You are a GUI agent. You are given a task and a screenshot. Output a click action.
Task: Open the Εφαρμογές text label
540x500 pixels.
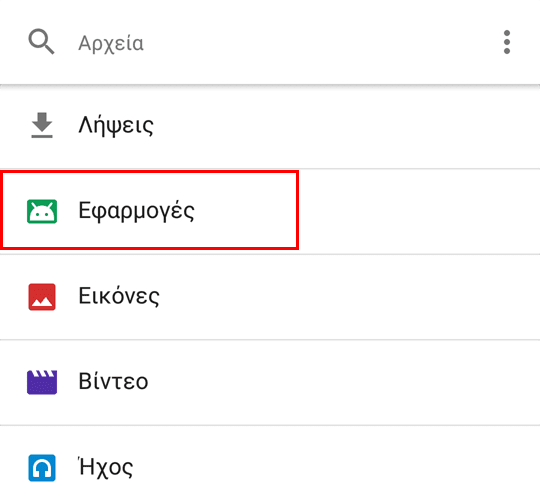tap(136, 211)
